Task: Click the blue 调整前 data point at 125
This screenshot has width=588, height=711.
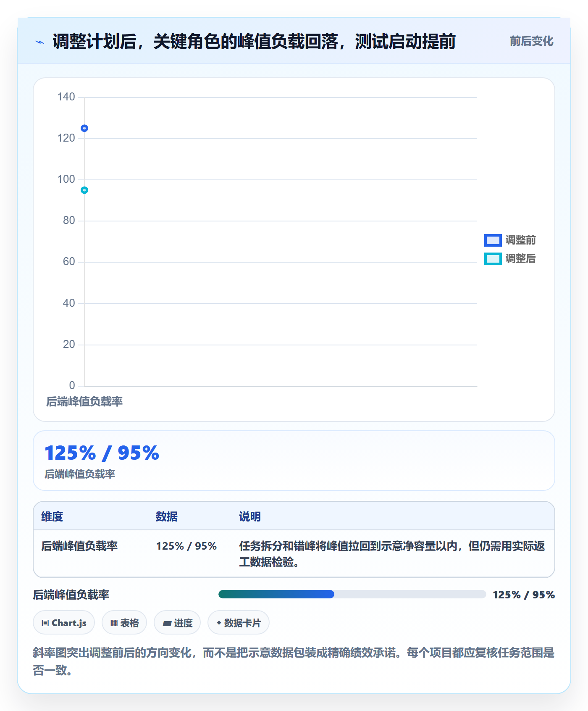Action: [x=84, y=128]
